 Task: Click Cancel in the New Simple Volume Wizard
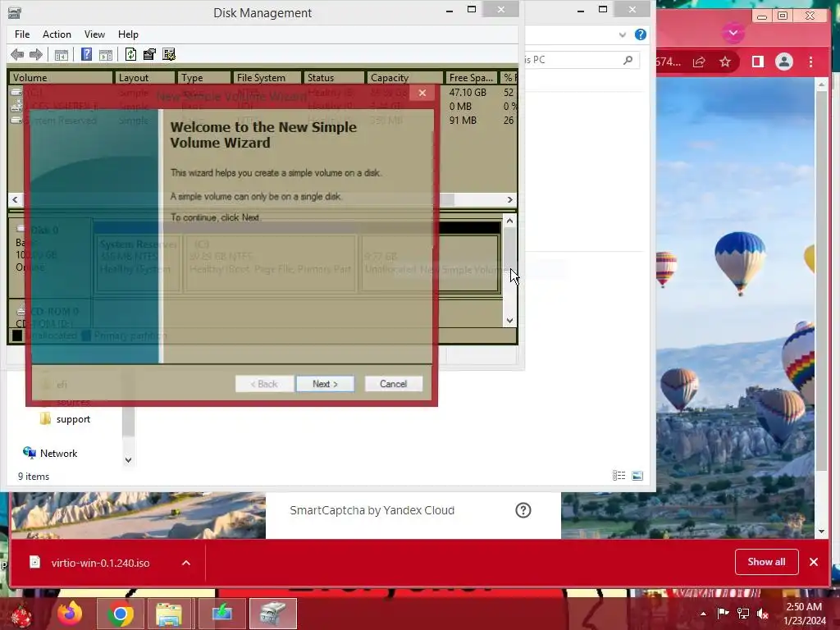coord(393,384)
